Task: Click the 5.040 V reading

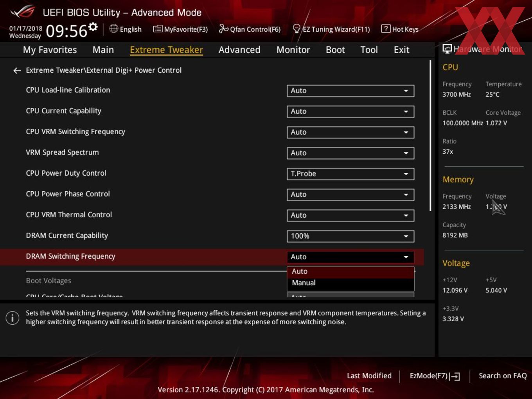Action: 496,290
